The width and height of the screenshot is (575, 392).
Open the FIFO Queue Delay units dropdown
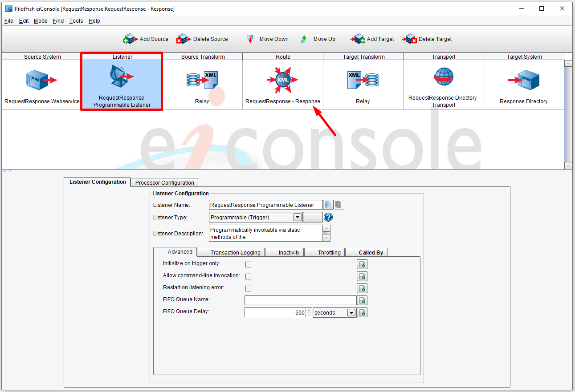tap(351, 313)
